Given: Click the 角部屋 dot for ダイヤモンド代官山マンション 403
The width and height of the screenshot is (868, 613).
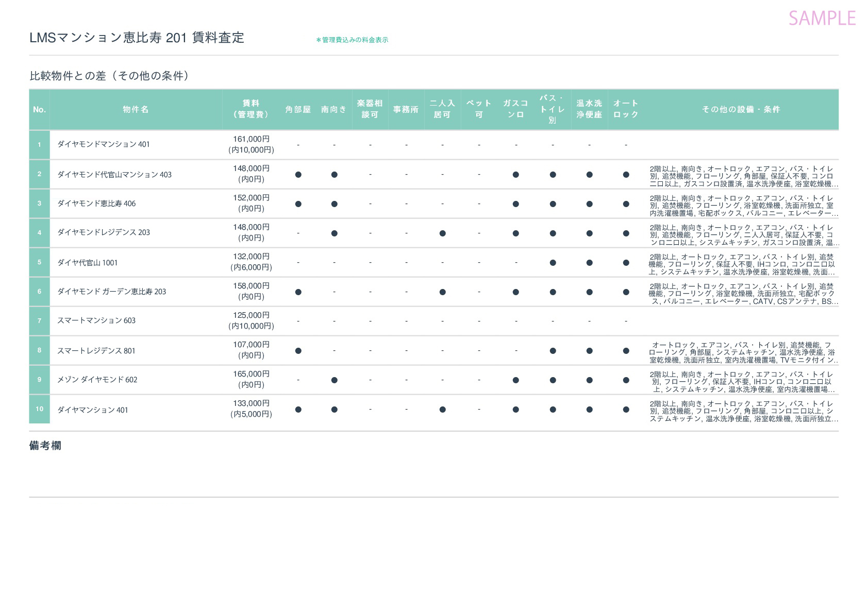Looking at the screenshot, I should point(298,175).
